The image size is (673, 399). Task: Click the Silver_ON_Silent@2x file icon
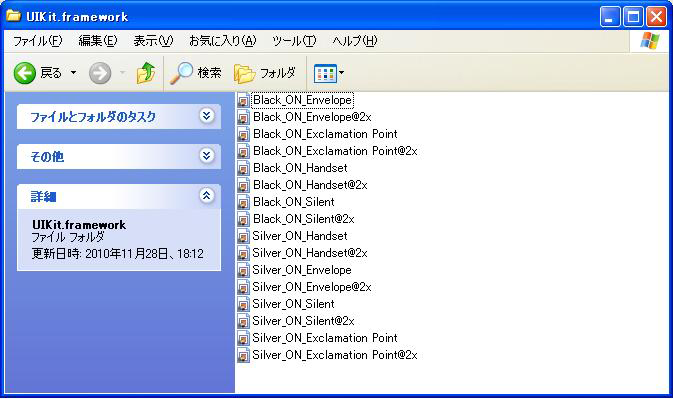[x=243, y=321]
